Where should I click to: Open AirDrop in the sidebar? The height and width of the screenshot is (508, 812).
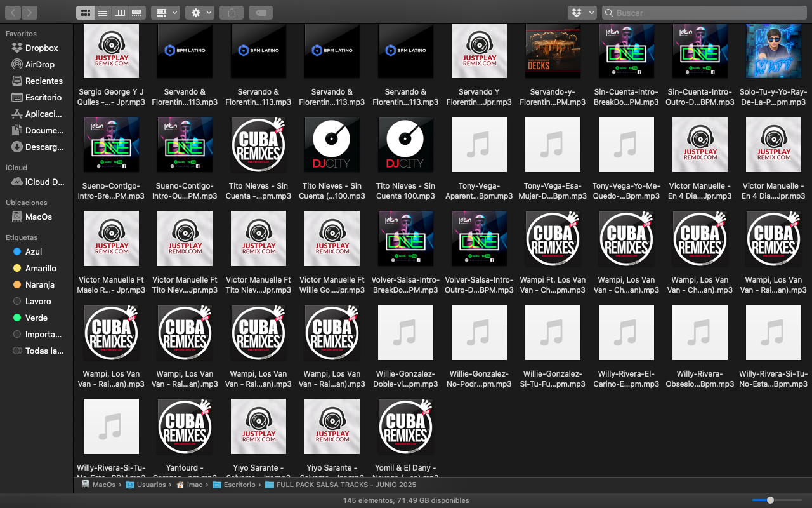pos(39,64)
